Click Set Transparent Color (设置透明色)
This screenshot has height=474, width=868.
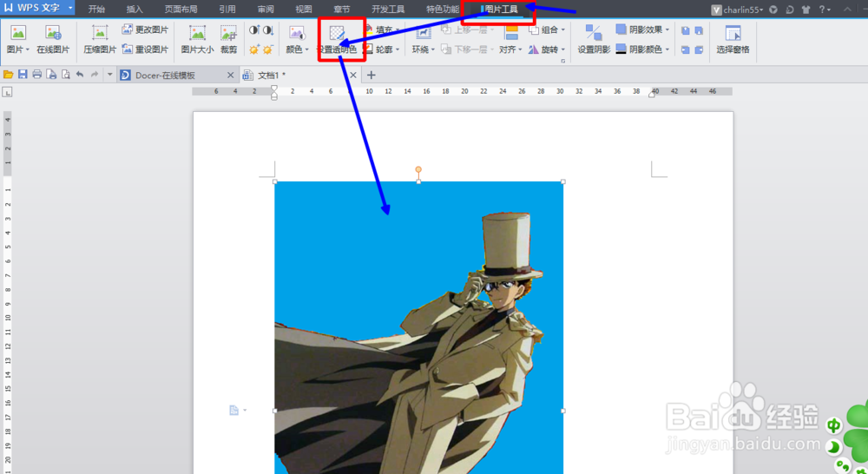click(x=338, y=40)
